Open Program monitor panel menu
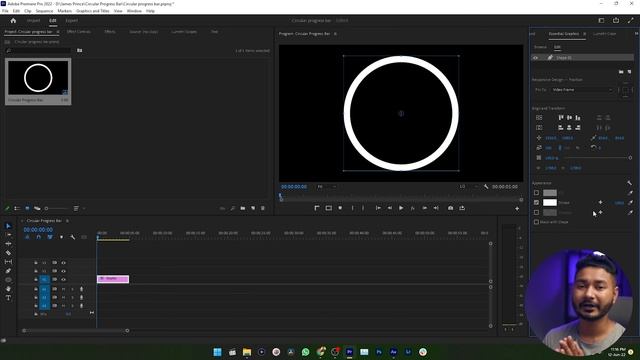Image resolution: width=640 pixels, height=360 pixels. [x=335, y=34]
